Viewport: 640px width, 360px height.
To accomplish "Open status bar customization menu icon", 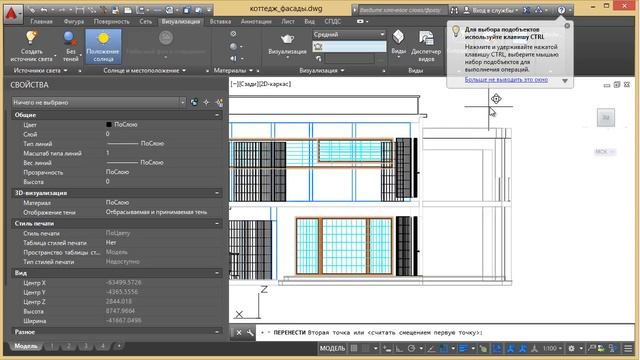I will [628, 349].
